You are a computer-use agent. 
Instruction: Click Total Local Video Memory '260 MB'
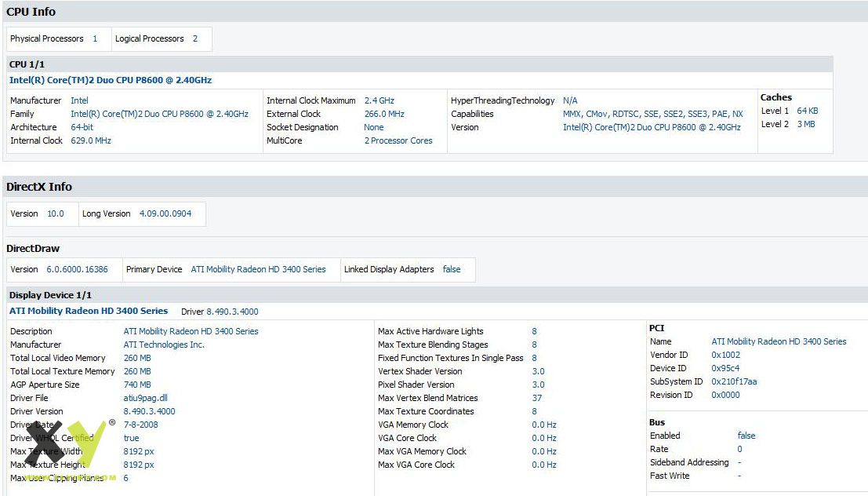pos(136,358)
